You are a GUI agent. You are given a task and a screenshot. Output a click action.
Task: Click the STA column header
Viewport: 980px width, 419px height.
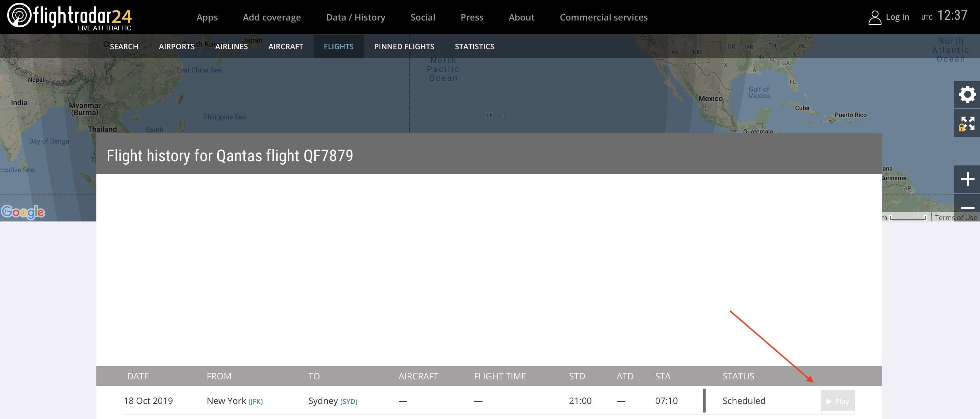point(662,376)
